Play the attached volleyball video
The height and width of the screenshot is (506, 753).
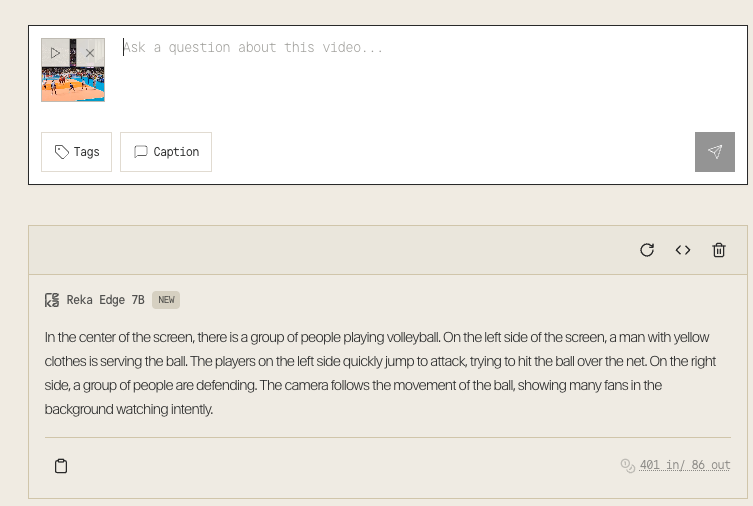[55, 53]
